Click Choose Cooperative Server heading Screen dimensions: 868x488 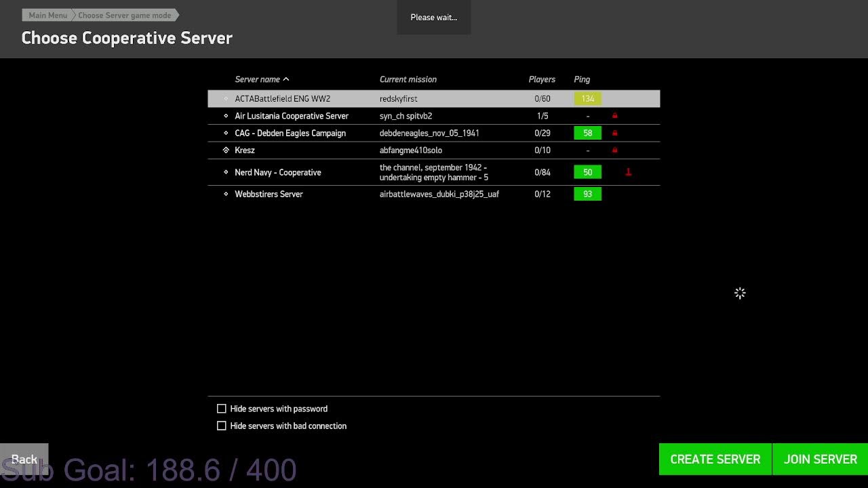[127, 38]
